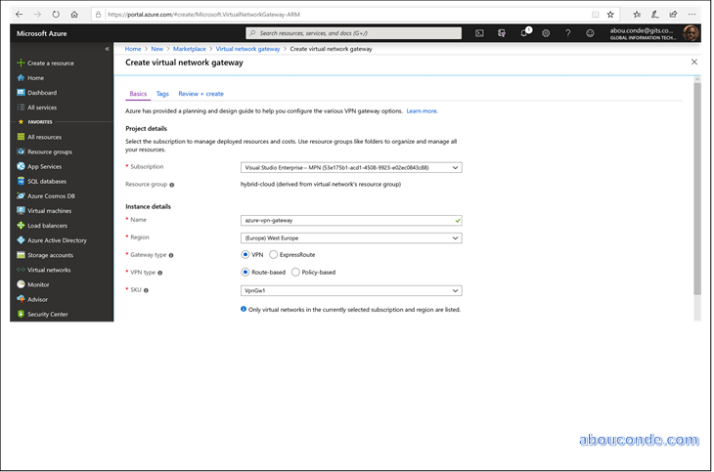Open the SKU dropdown
The height and width of the screenshot is (472, 714).
pyautogui.click(x=351, y=290)
